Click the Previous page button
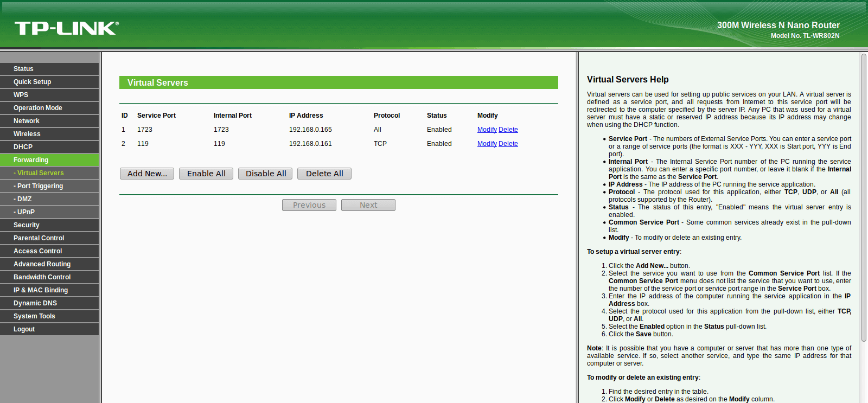Image resolution: width=868 pixels, height=403 pixels. (309, 205)
